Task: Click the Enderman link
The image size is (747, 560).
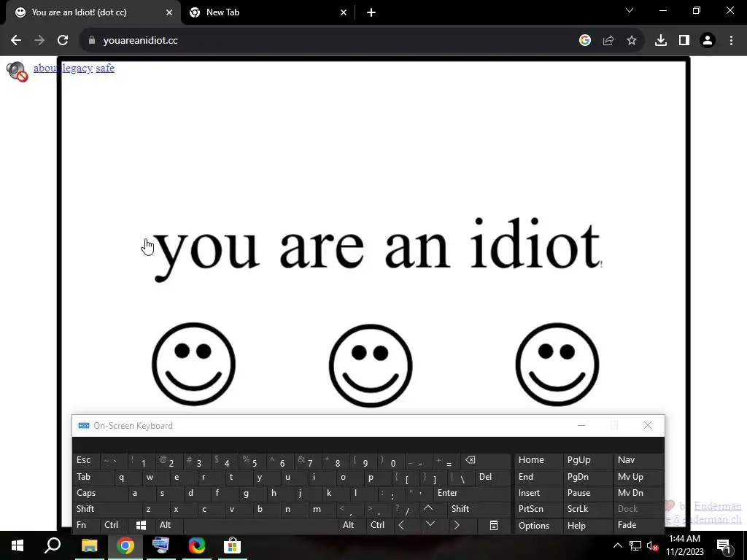Action: pos(718,506)
